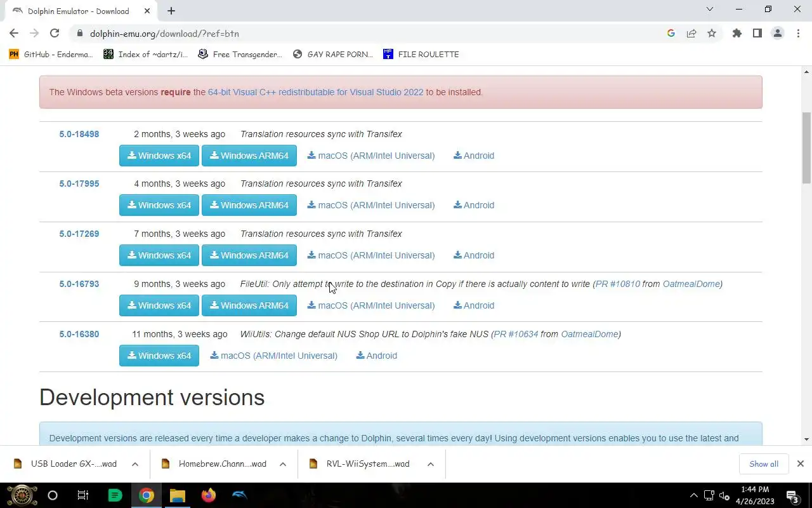Screen dimensions: 812x508
Task: Open File Explorer from the taskbar
Action: tap(177, 495)
